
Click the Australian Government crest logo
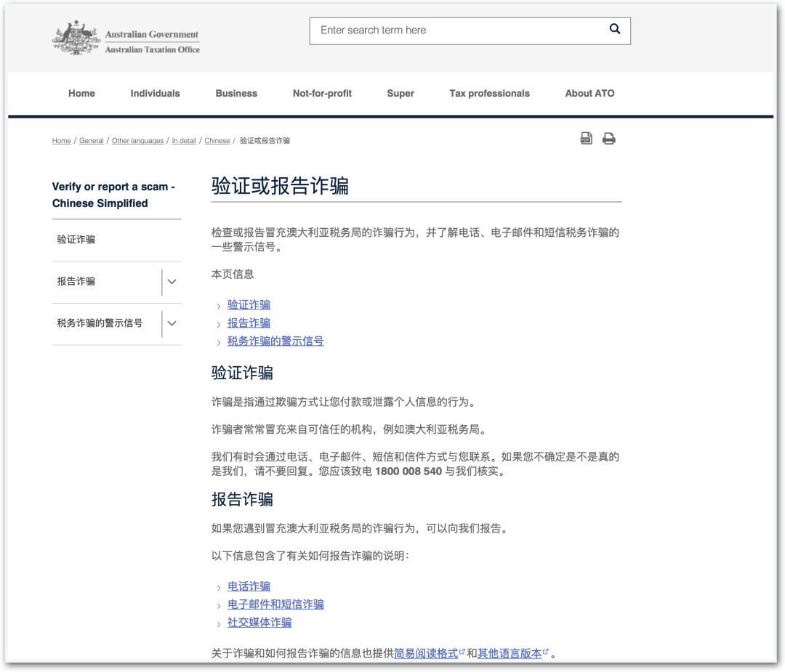coord(76,38)
